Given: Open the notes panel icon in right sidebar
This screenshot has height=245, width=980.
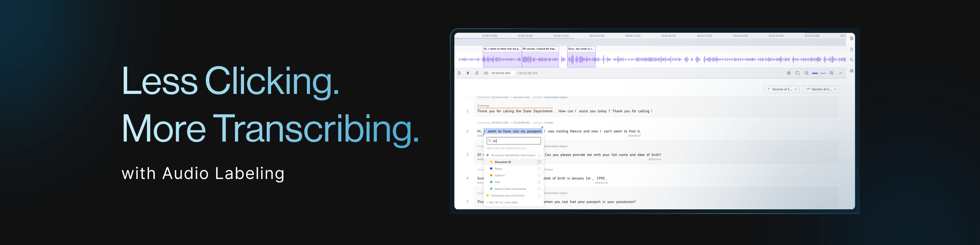Looking at the screenshot, I should (x=851, y=38).
